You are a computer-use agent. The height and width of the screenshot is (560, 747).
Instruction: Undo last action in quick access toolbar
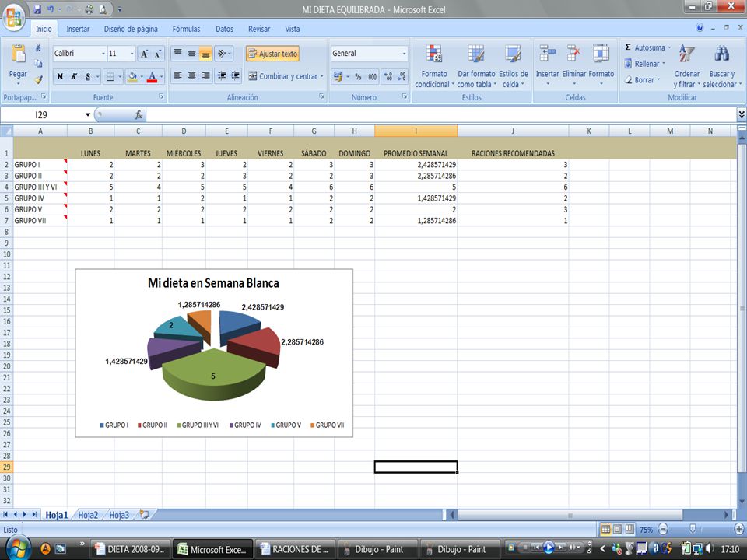(x=50, y=9)
